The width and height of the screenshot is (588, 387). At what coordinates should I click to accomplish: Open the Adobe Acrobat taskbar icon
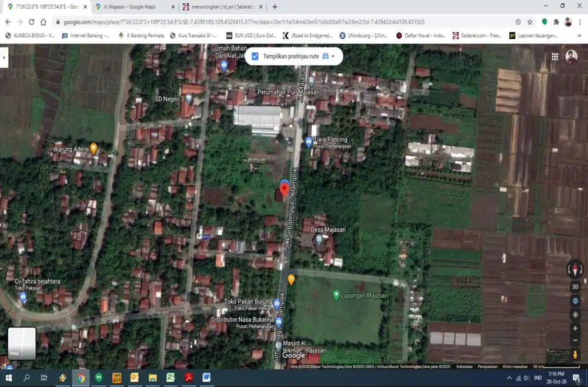(188, 378)
